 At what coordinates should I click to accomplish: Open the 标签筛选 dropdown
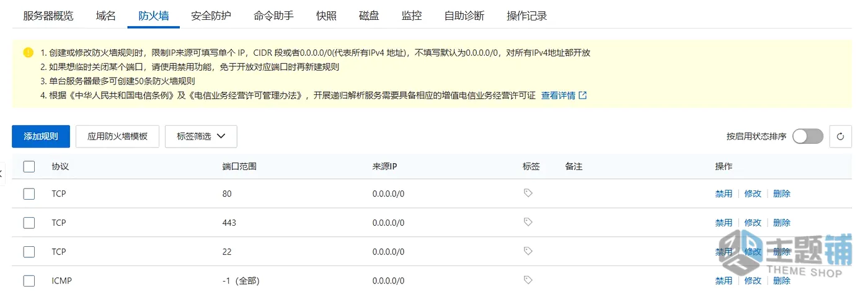coord(201,136)
